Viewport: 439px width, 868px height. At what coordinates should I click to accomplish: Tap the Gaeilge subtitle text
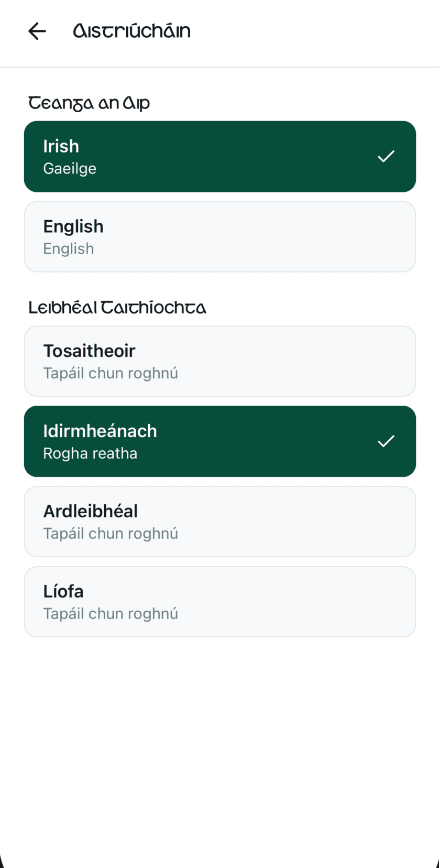pos(70,169)
